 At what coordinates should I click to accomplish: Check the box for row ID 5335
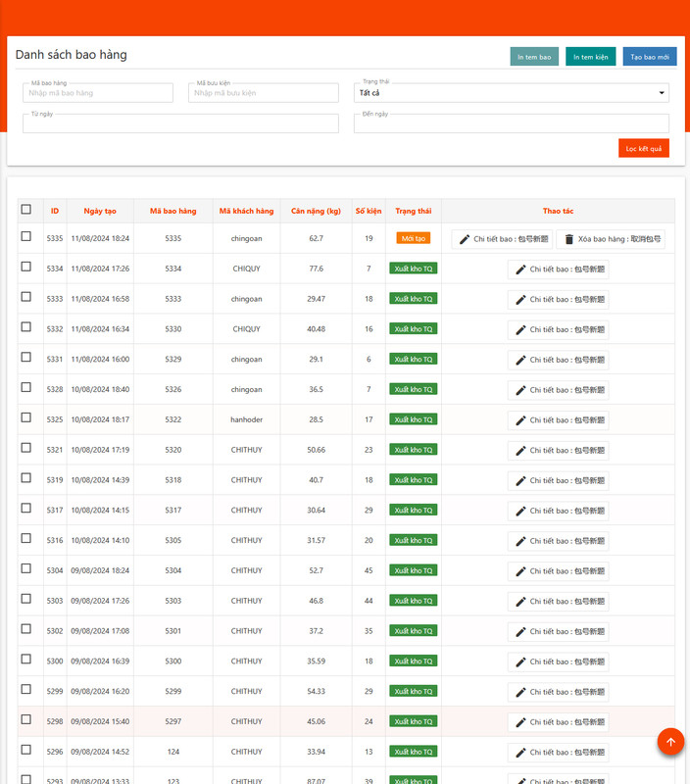pos(26,236)
